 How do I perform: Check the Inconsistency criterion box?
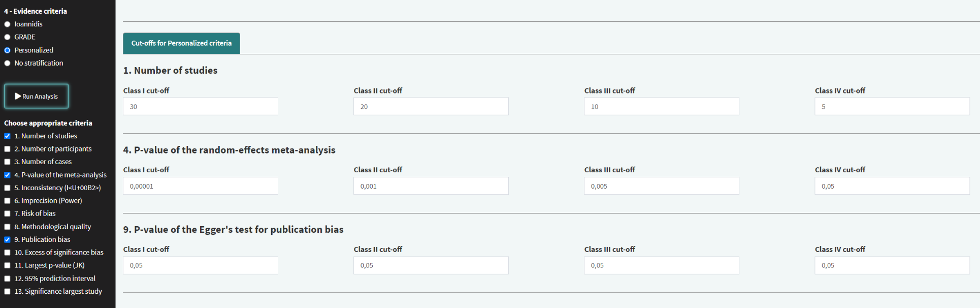coord(8,188)
